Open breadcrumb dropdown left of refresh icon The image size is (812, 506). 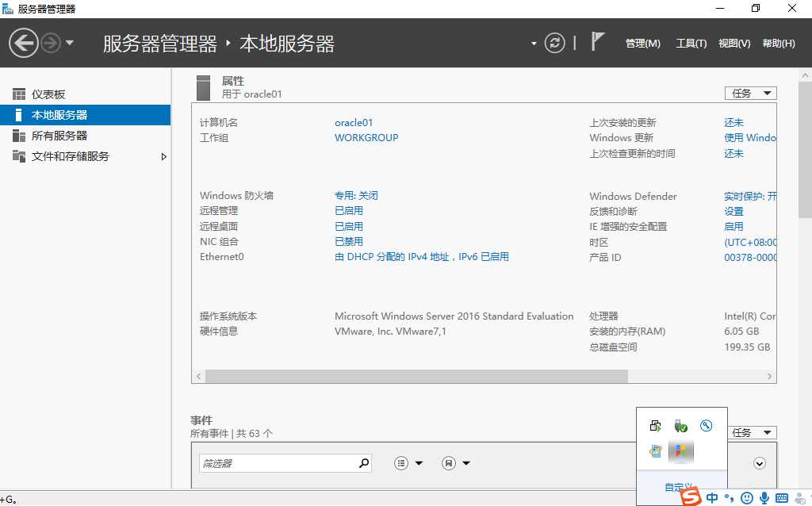(534, 44)
